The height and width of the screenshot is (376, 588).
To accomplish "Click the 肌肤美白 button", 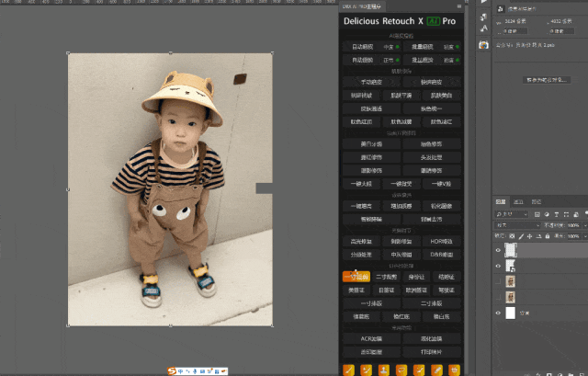I will (x=441, y=96).
